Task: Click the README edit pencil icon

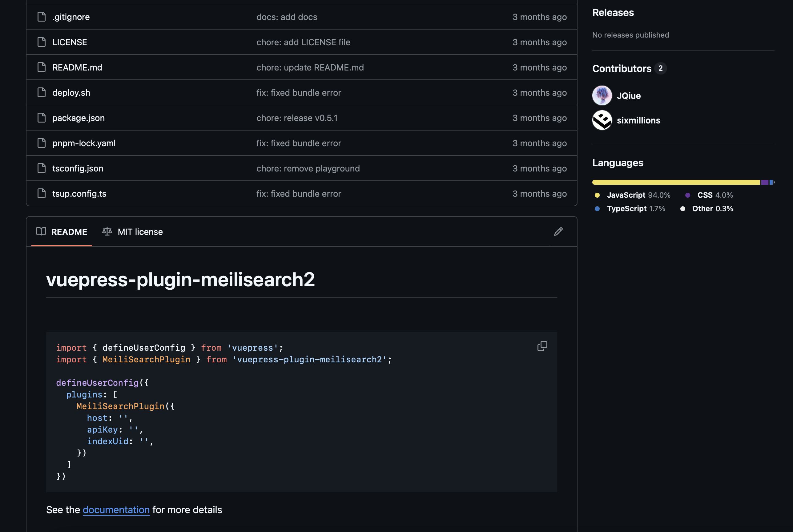Action: pyautogui.click(x=558, y=232)
